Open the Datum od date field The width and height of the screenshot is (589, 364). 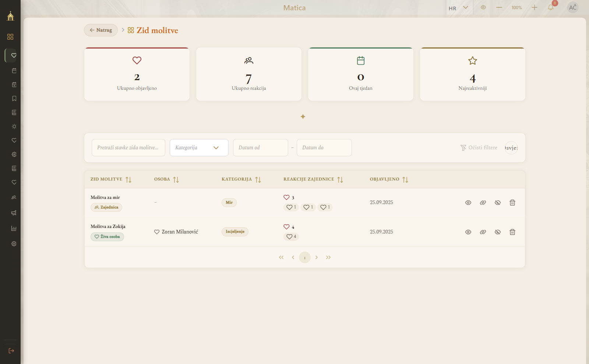click(261, 147)
